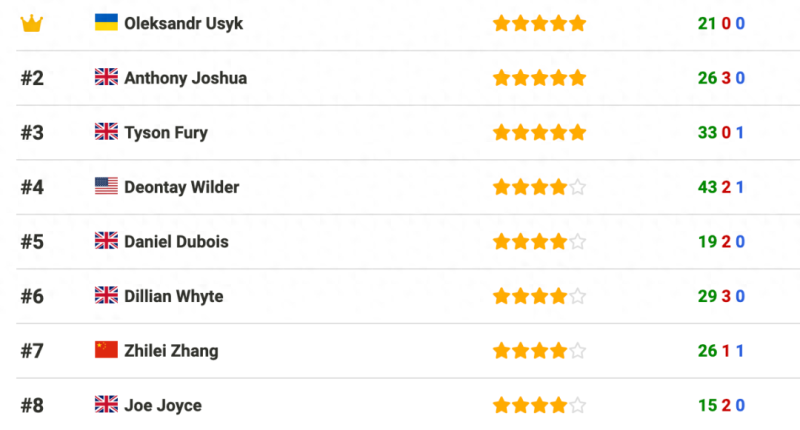The height and width of the screenshot is (430, 800).
Task: Click Deontay Wilder's 43 2 1 record
Action: [721, 187]
